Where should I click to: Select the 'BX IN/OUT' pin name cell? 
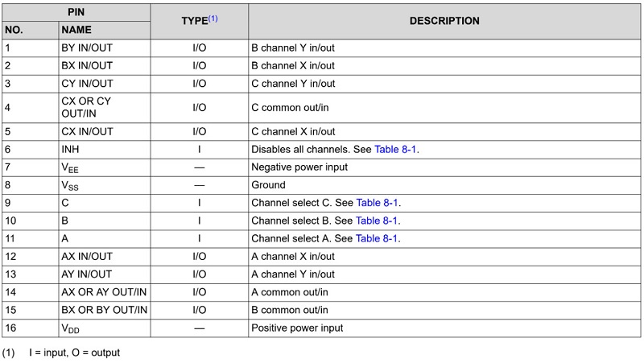pyautogui.click(x=105, y=66)
